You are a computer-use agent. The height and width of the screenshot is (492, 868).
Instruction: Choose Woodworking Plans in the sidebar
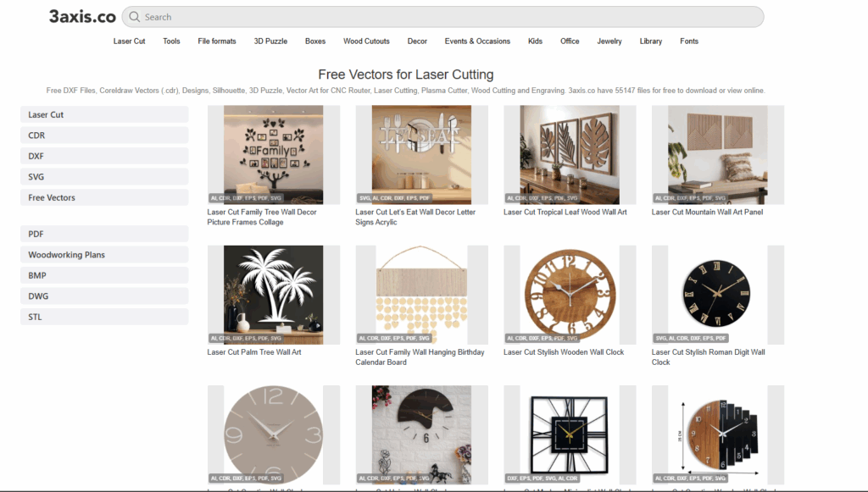tap(104, 255)
